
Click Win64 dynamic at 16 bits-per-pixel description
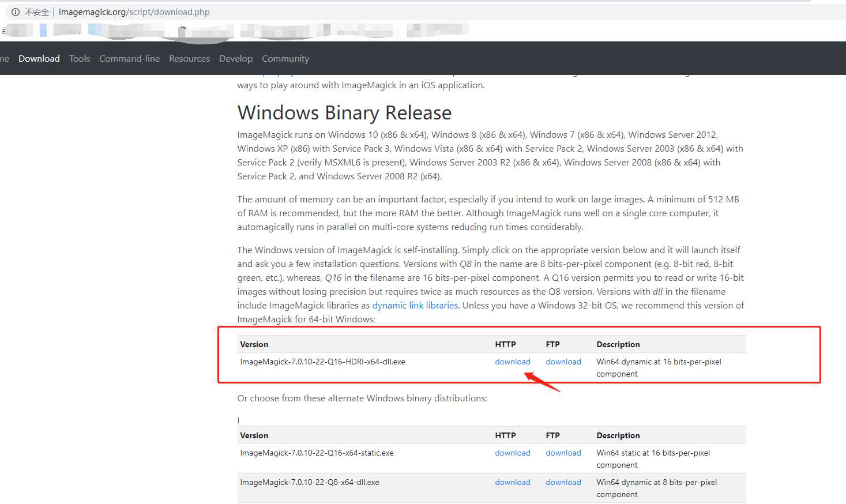pos(659,368)
